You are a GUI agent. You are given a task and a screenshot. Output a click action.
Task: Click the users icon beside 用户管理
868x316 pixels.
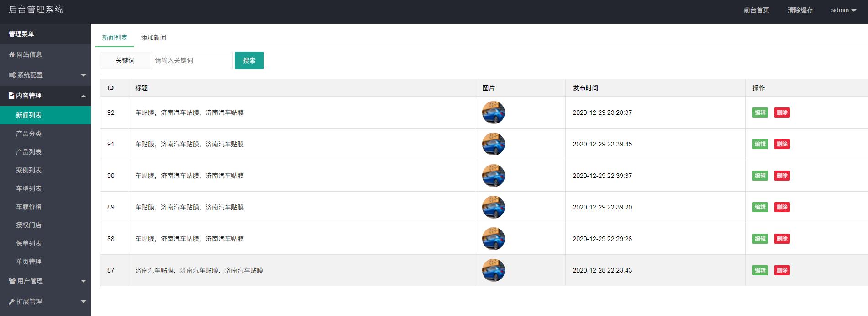pyautogui.click(x=12, y=281)
